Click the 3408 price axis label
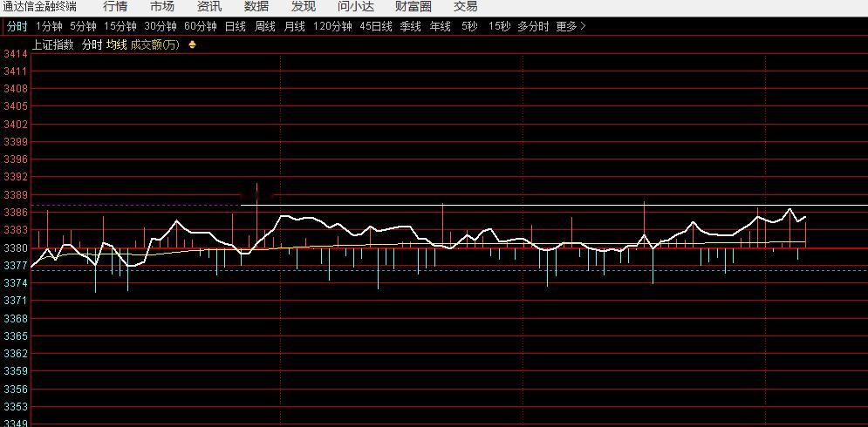The image size is (868, 427). coord(14,89)
